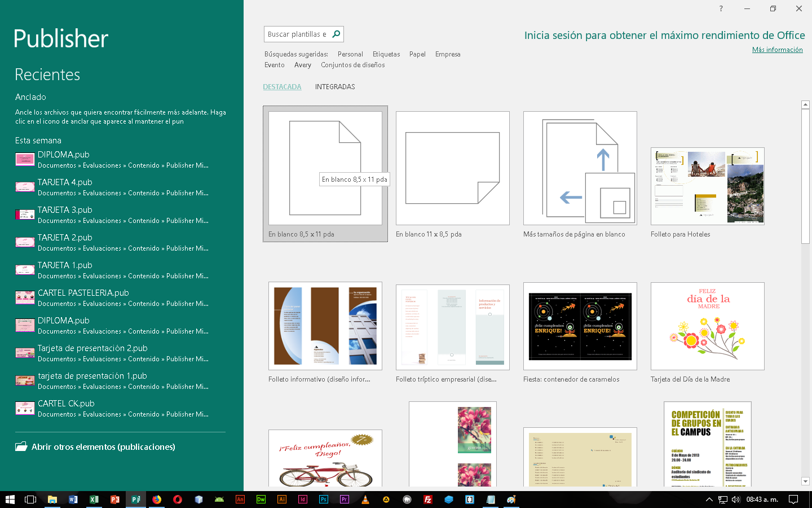This screenshot has width=812, height=508.
Task: Open recent file TARJETA 1.pub
Action: (x=120, y=270)
